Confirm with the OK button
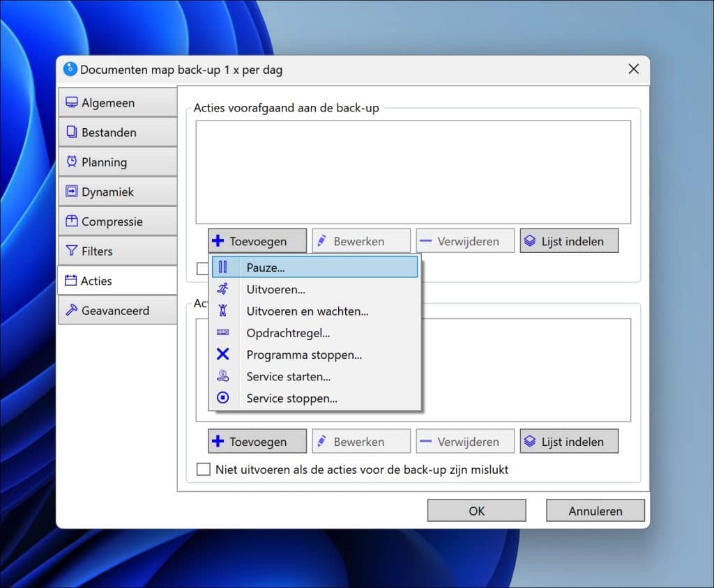Viewport: 714px width, 588px height. coord(476,511)
